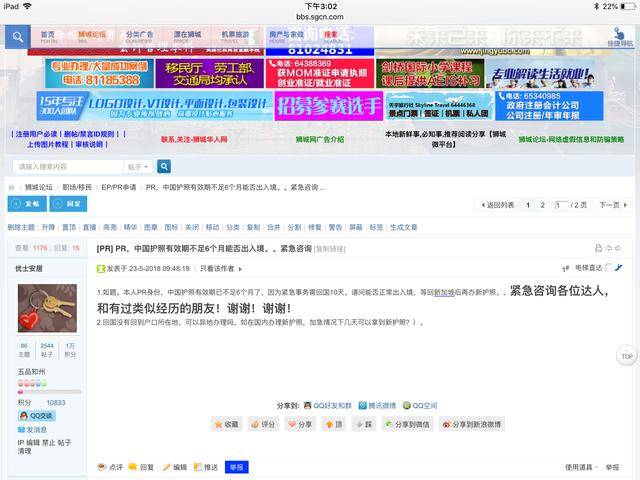Open the 狮城论坛 navigation tab

91,35
